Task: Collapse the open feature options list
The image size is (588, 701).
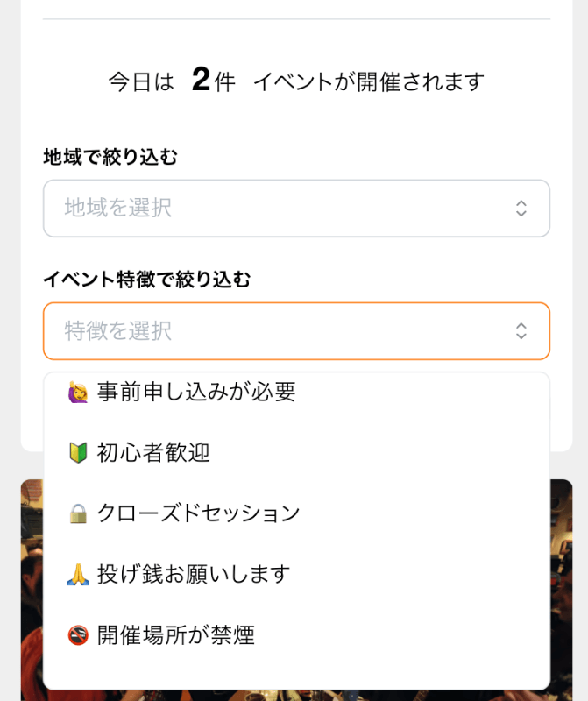Action: click(296, 331)
